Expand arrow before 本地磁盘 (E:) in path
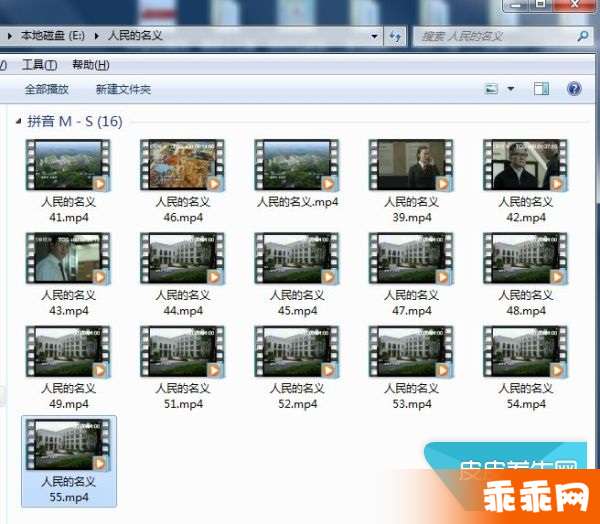This screenshot has height=524, width=600. point(9,36)
